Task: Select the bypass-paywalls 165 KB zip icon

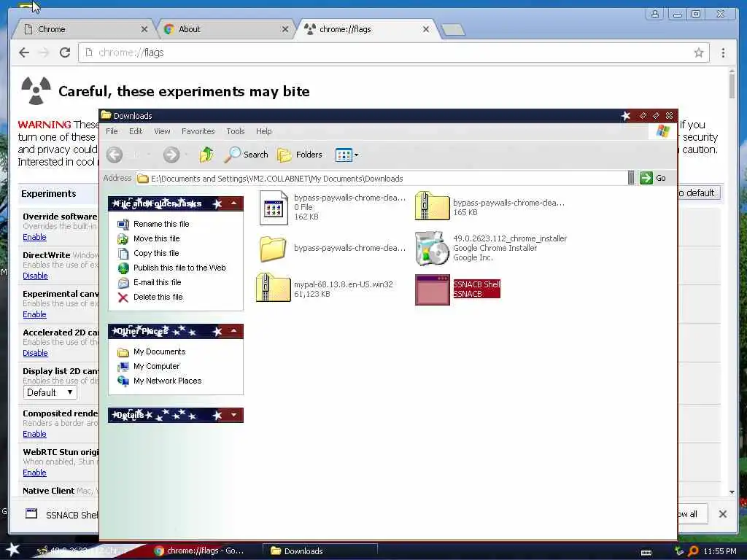Action: 432,206
